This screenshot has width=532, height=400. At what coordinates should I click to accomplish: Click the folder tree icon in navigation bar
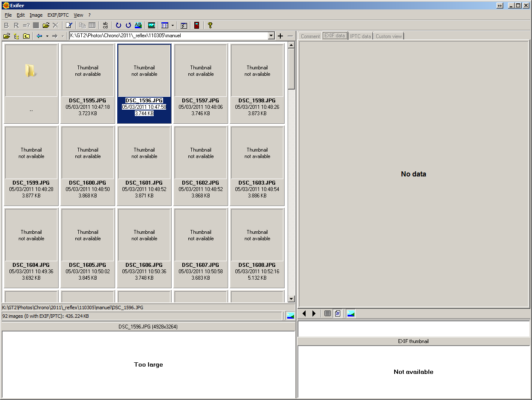click(16, 36)
